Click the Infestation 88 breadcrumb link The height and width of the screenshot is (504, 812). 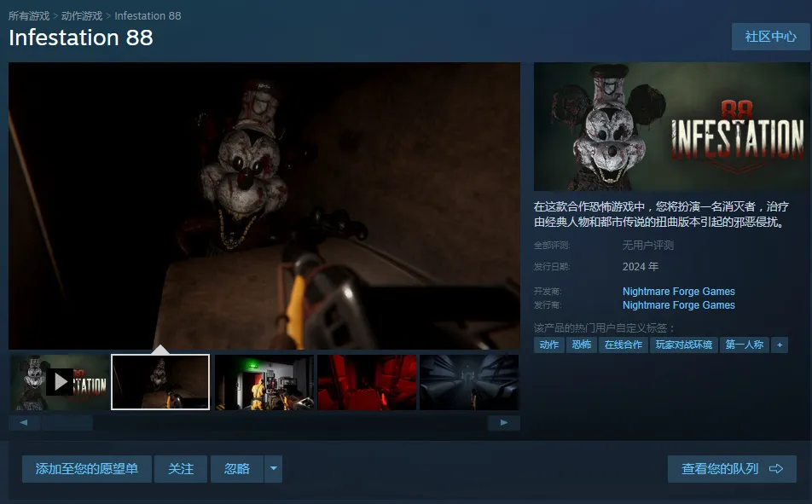[x=148, y=16]
